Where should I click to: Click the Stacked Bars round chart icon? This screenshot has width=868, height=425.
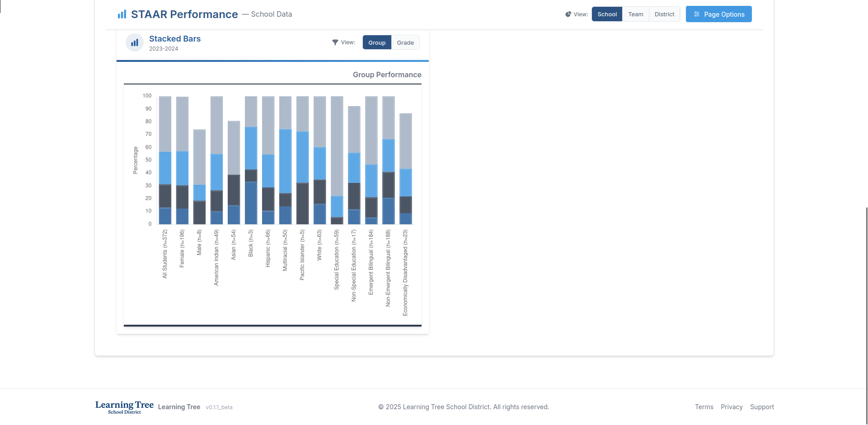pyautogui.click(x=135, y=43)
